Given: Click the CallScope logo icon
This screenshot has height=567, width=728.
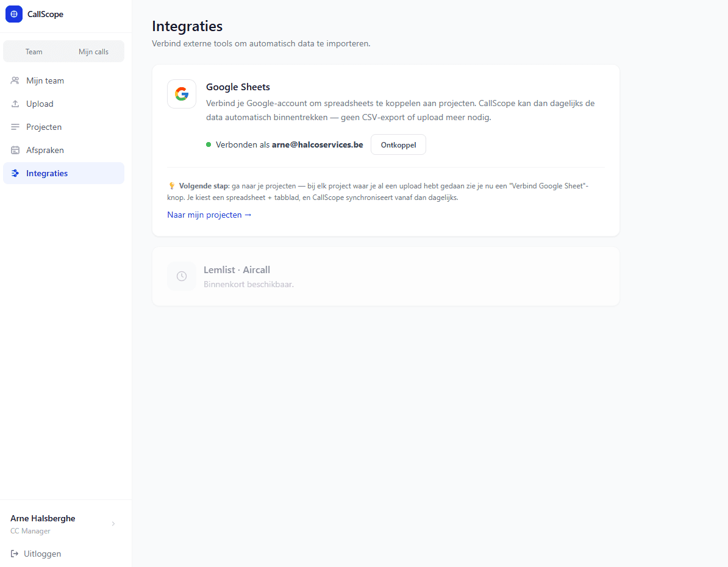Looking at the screenshot, I should pyautogui.click(x=14, y=14).
